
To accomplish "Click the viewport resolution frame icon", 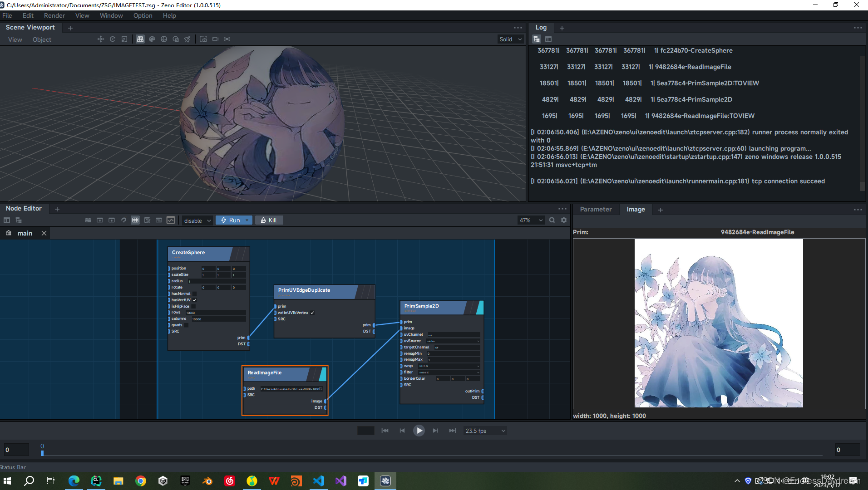I will (x=227, y=39).
